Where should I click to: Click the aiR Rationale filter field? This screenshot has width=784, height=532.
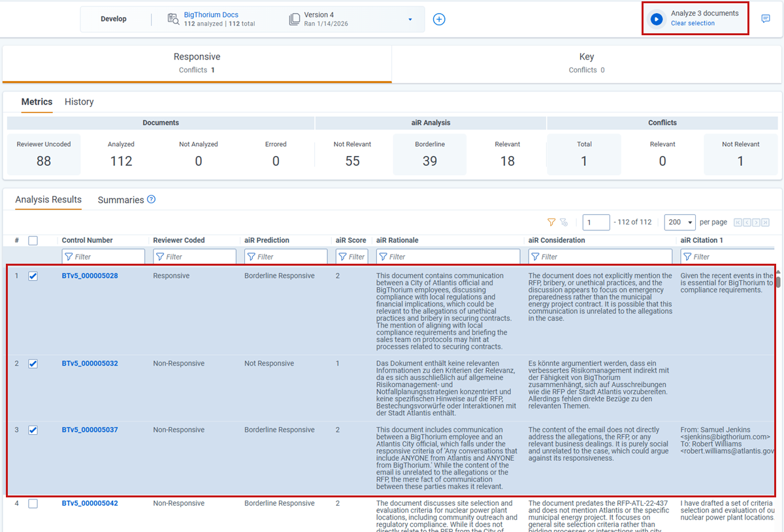448,257
